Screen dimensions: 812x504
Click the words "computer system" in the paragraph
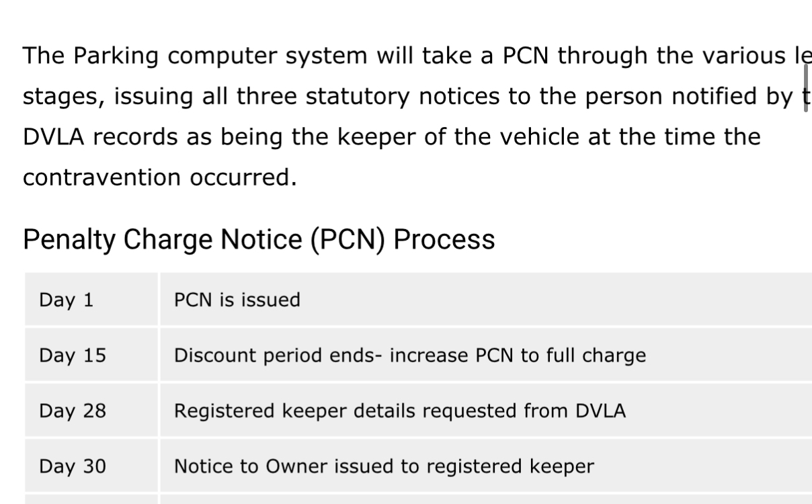click(268, 56)
